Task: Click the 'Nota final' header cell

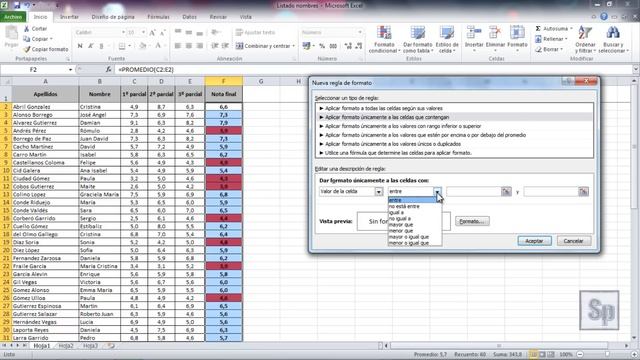Action: pos(224,94)
